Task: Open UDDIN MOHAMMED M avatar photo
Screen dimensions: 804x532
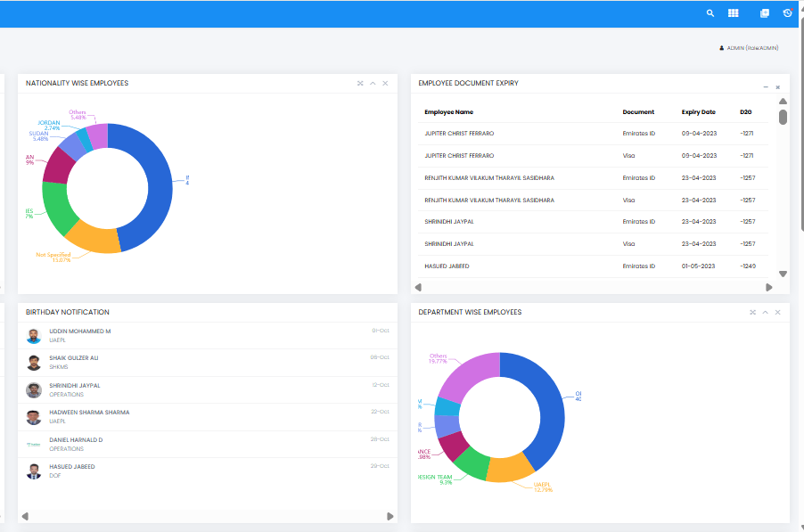Action: [x=34, y=336]
